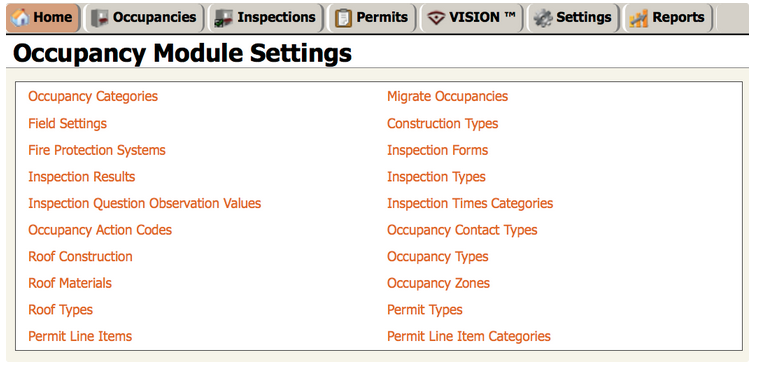Click the Occupancies building icon
758x370 pixels.
point(100,19)
